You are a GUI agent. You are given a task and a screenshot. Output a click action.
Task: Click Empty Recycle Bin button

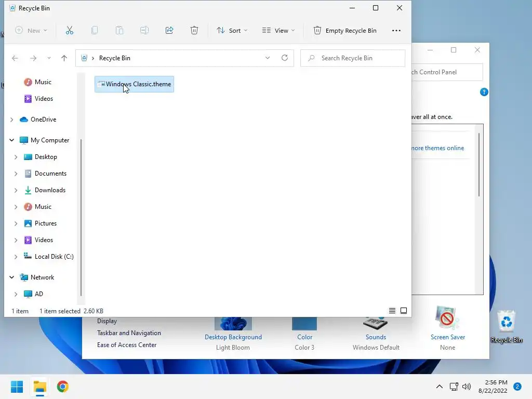coord(344,31)
